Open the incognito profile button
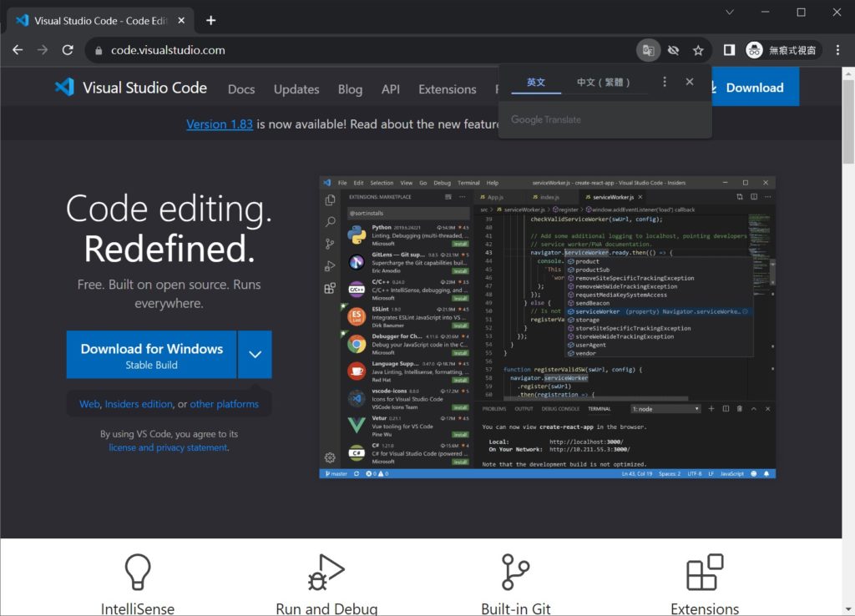 tap(782, 50)
